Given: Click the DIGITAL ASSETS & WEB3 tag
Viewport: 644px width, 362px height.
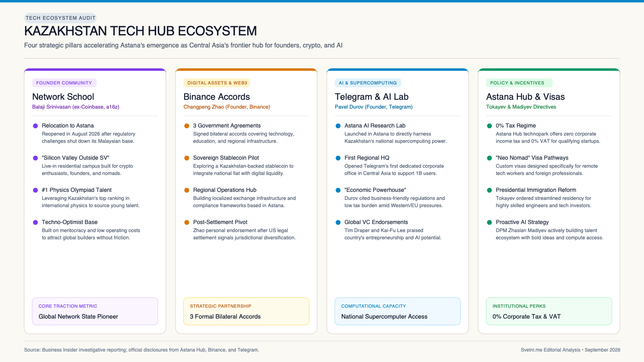Looking at the screenshot, I should pyautogui.click(x=217, y=83).
